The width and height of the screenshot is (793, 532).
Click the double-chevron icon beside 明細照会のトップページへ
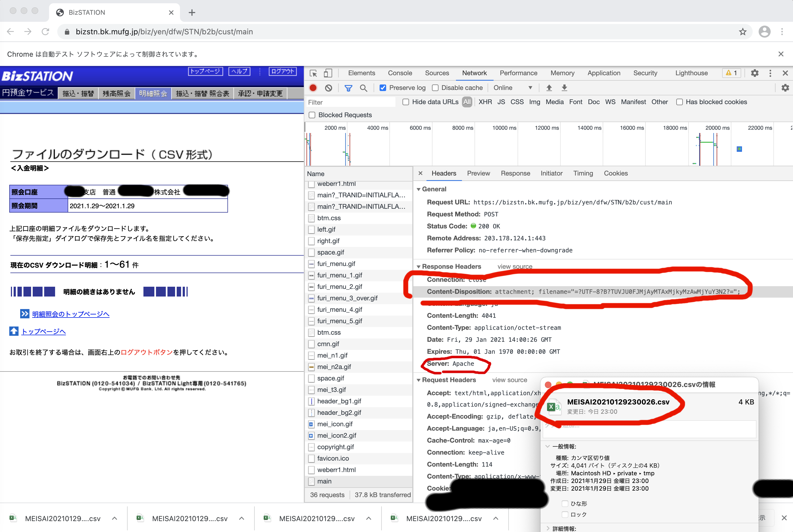tap(25, 313)
